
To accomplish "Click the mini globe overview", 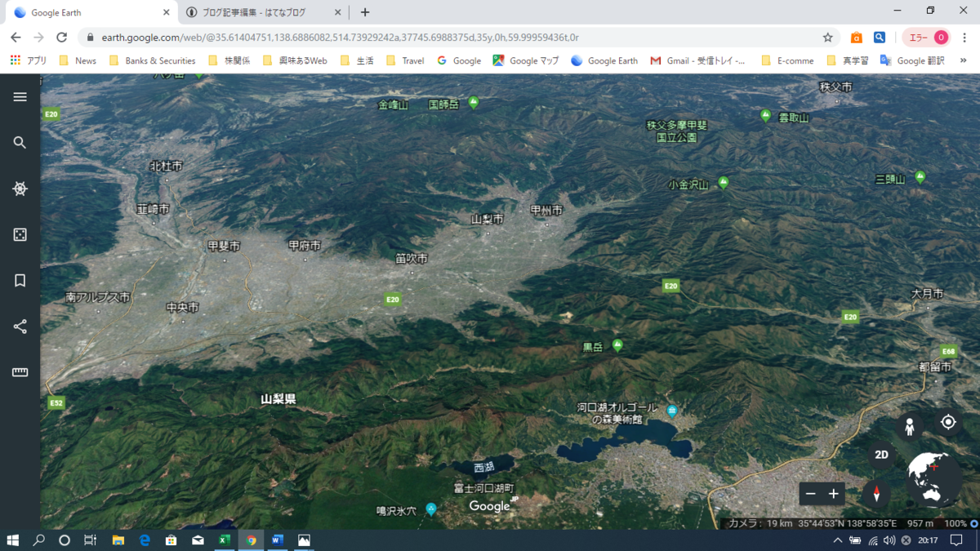I will [933, 479].
